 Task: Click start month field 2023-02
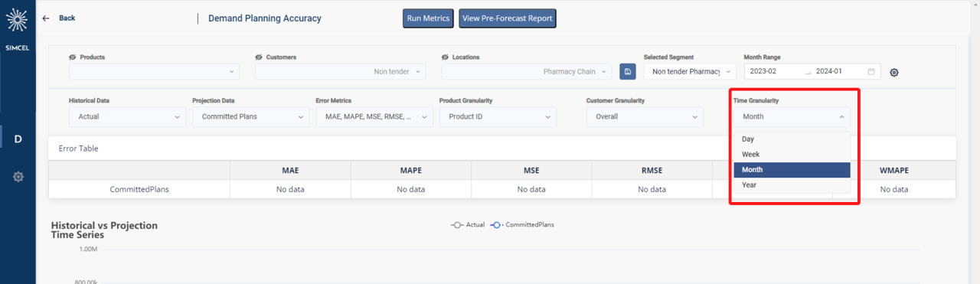[x=773, y=71]
